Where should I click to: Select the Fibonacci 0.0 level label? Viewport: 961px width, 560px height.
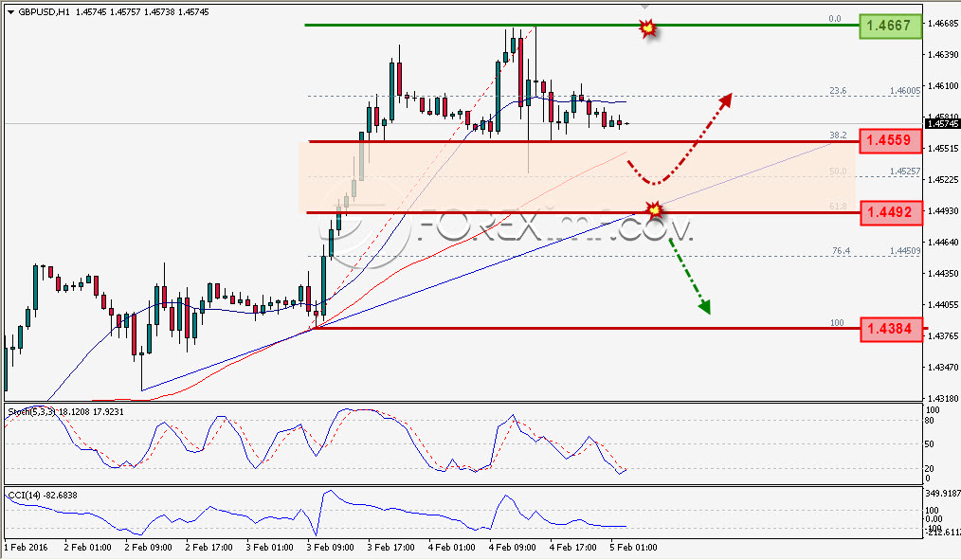pyautogui.click(x=835, y=19)
